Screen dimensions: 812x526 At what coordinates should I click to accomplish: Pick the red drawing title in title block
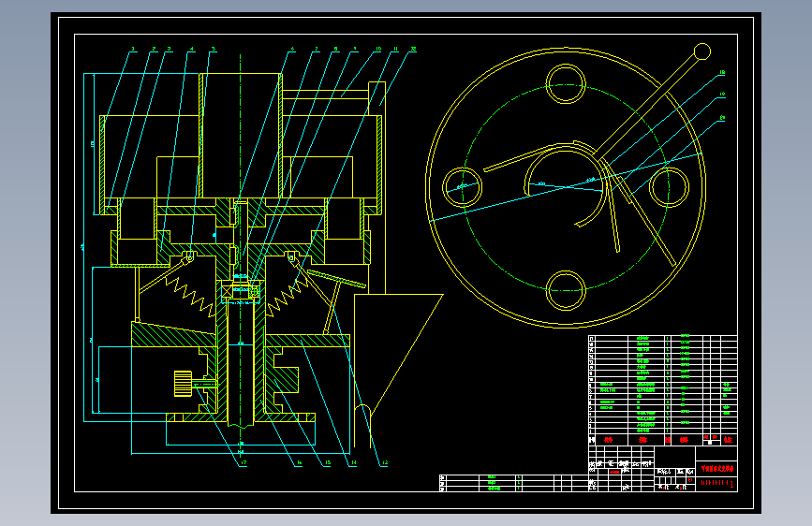pyautogui.click(x=717, y=469)
